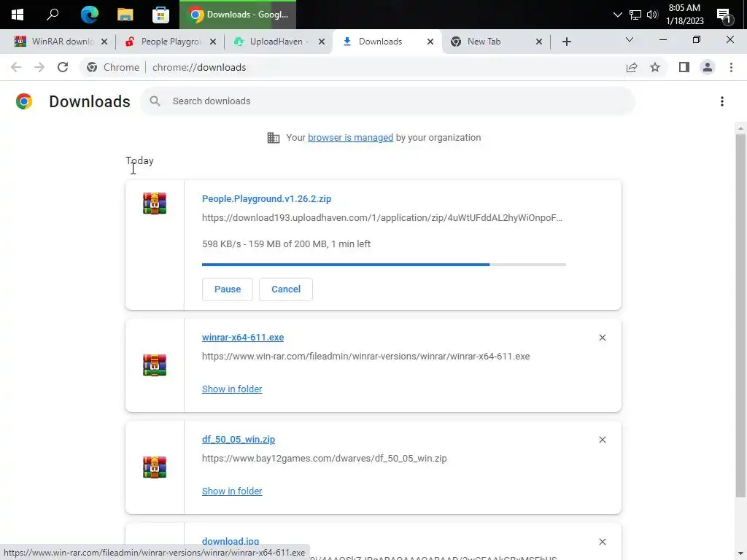
Task: Close the People Playground tab
Action: point(213,42)
